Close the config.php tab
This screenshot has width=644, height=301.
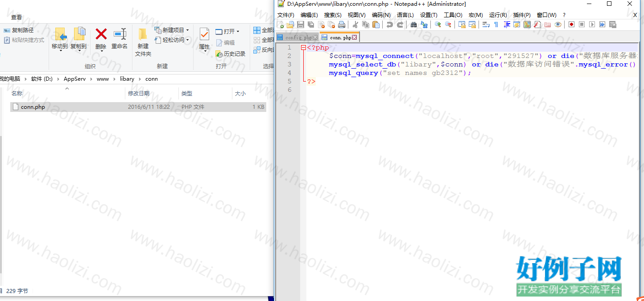point(315,37)
